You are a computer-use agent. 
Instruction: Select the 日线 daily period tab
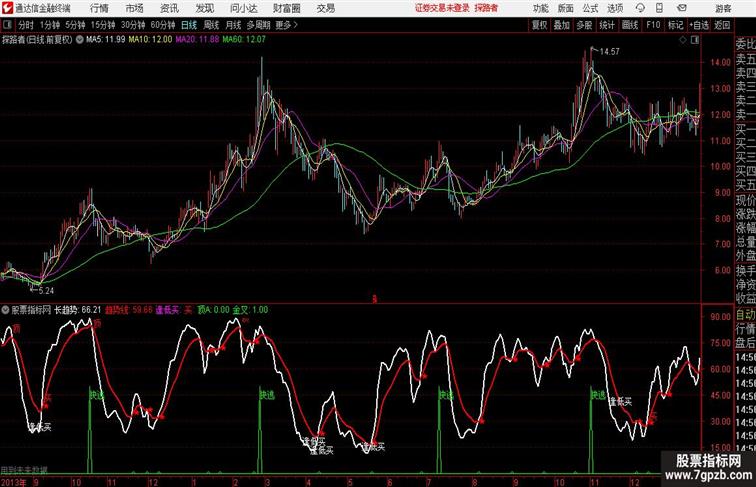coord(189,25)
